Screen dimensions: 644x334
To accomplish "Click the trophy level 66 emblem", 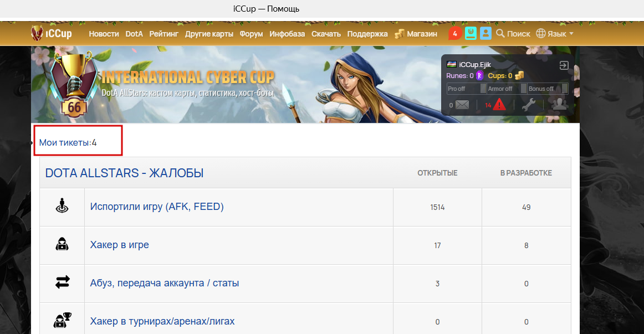I will (74, 85).
